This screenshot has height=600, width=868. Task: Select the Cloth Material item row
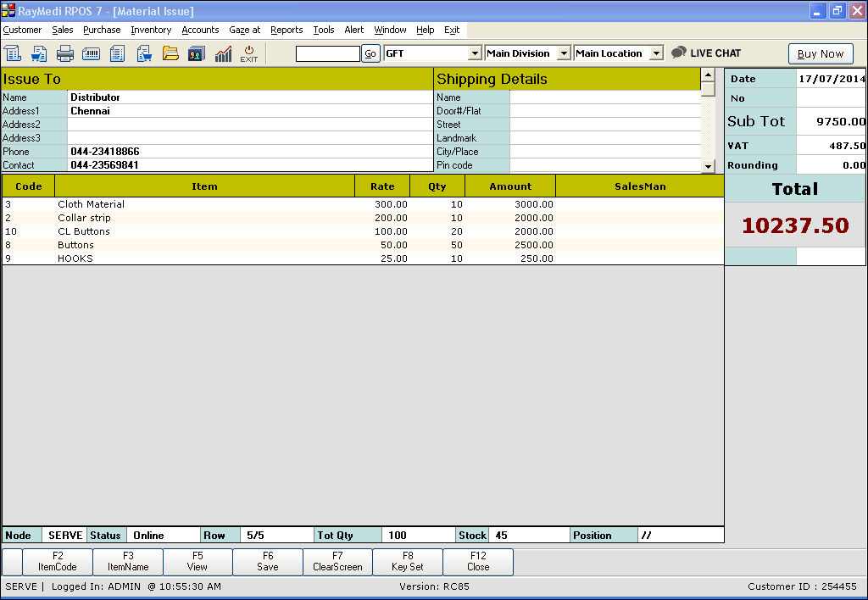tap(91, 204)
